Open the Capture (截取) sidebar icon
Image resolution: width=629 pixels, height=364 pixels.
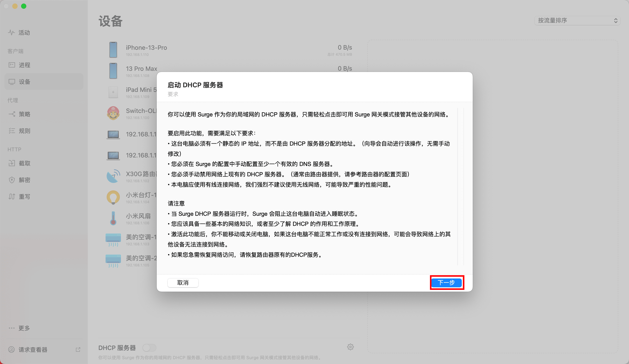(x=12, y=163)
